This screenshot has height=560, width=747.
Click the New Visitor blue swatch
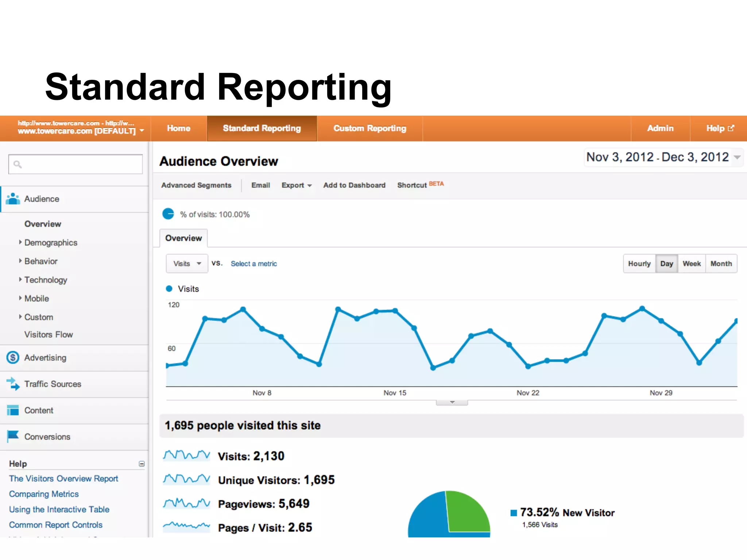(x=514, y=513)
